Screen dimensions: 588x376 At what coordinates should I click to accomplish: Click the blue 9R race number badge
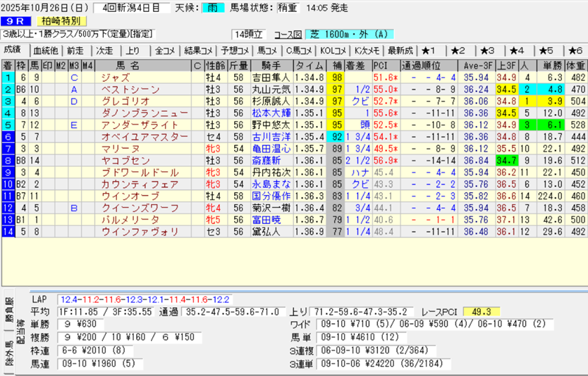(x=15, y=21)
